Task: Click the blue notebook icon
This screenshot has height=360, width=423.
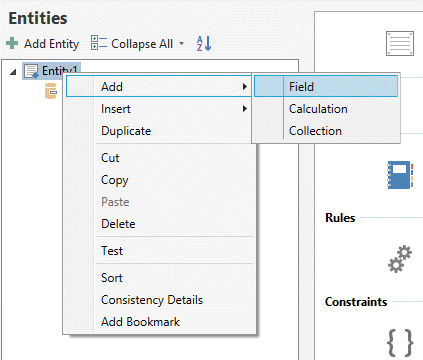Action: click(400, 175)
